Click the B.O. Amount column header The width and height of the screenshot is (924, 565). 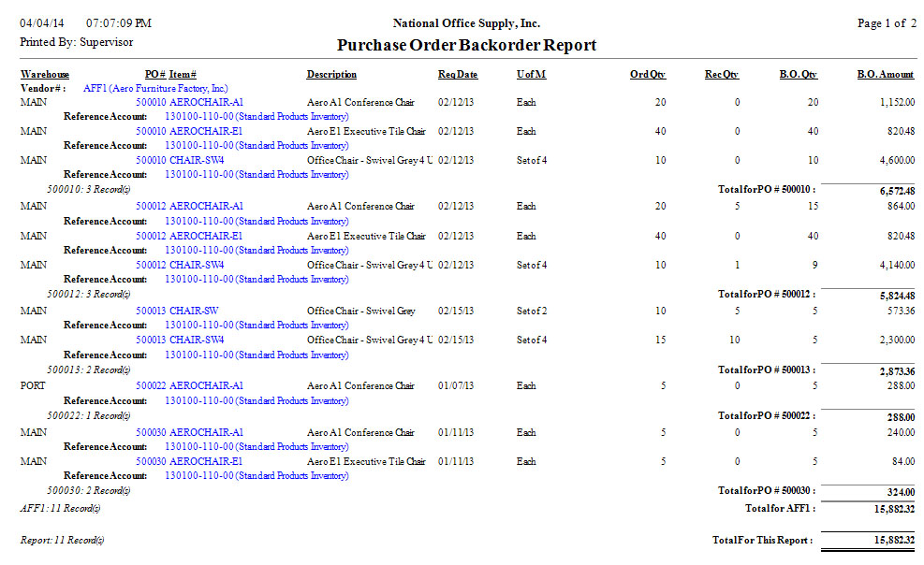885,74
